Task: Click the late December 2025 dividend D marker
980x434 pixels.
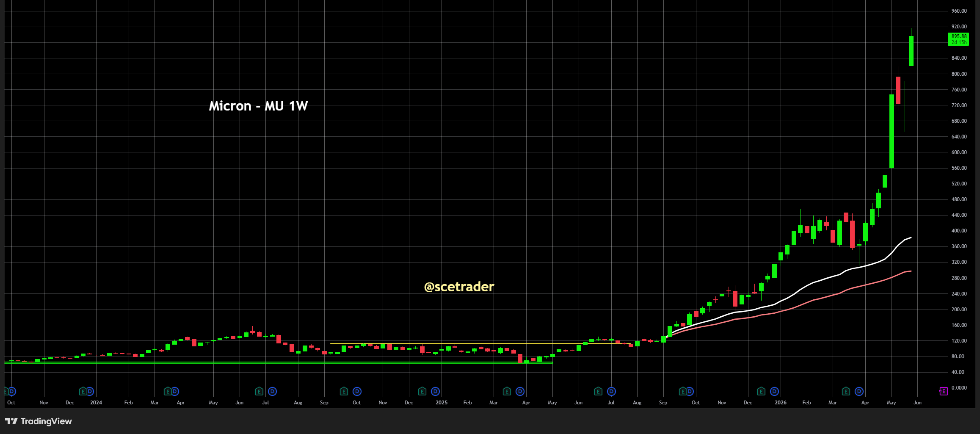Action: pos(774,391)
